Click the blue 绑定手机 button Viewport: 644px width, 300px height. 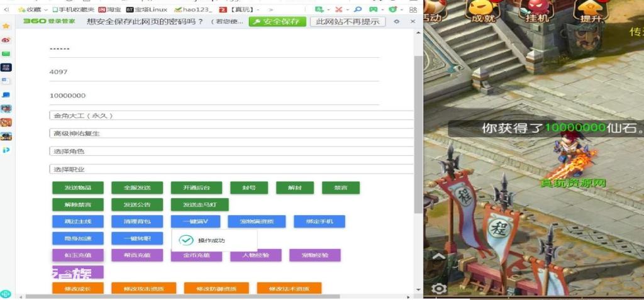coord(319,221)
